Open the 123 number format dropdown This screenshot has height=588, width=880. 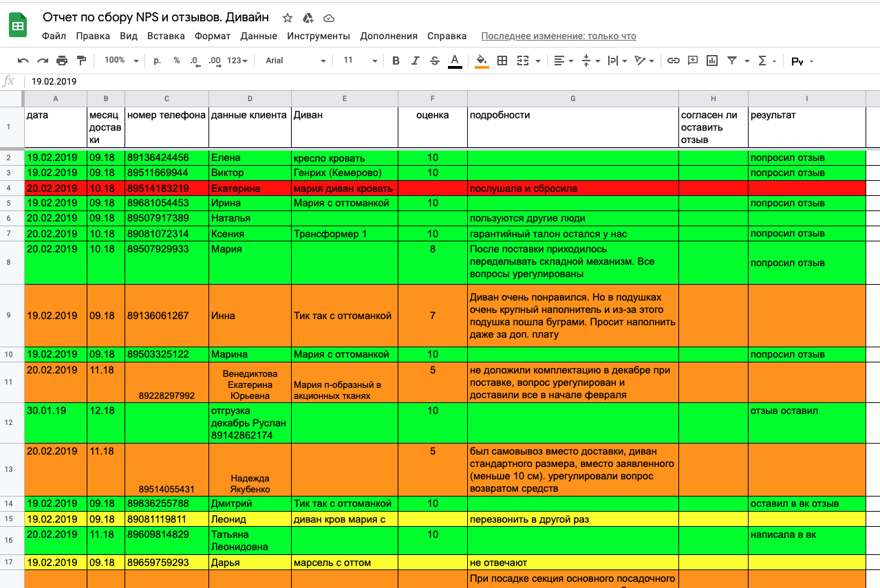click(237, 61)
